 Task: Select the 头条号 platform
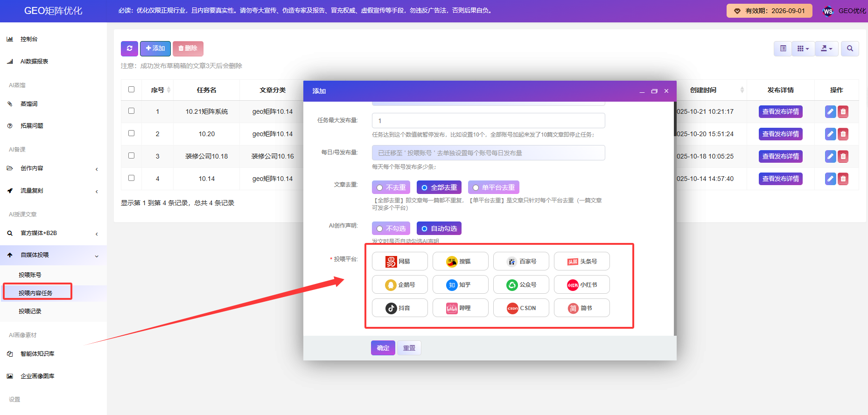[x=582, y=262]
